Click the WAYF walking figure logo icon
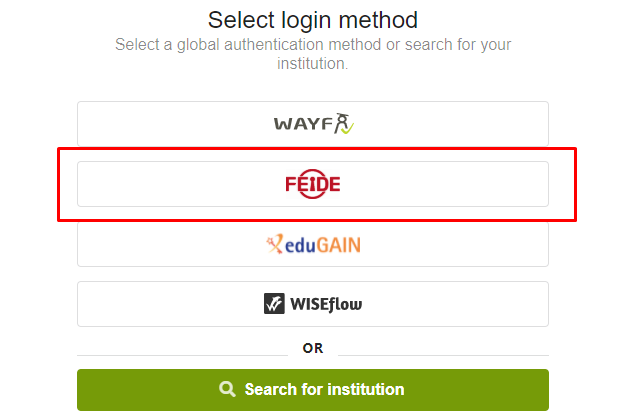This screenshot has height=419, width=629. [x=344, y=123]
